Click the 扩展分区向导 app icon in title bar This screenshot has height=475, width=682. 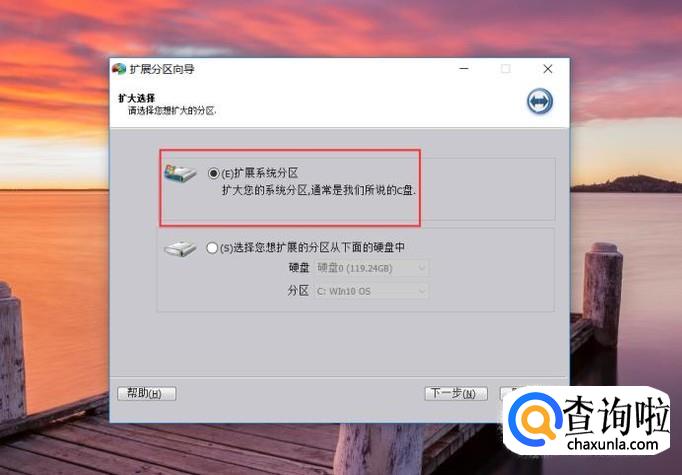(x=119, y=69)
